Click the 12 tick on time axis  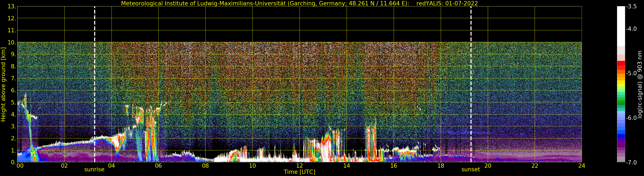click(x=299, y=166)
